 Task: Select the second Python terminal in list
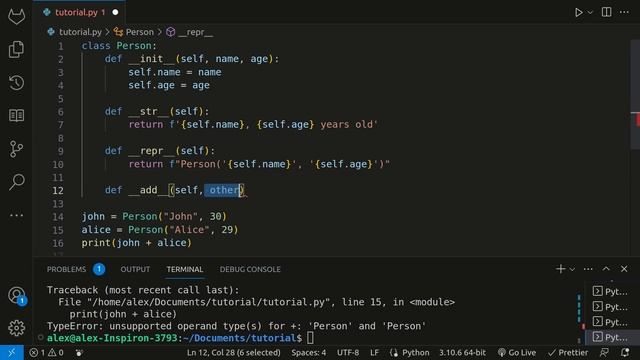pos(611,307)
